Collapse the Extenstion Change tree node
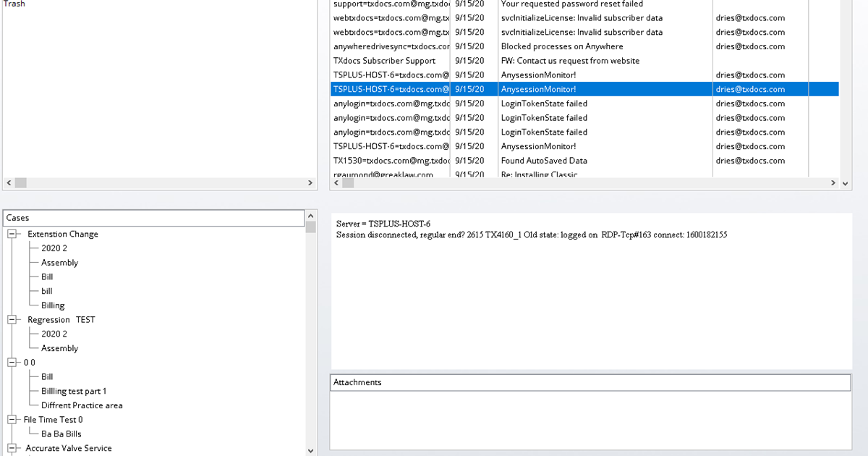 tap(12, 235)
